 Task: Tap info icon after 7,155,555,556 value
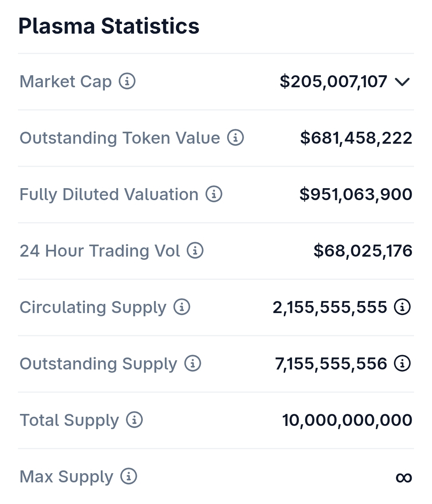click(x=402, y=363)
